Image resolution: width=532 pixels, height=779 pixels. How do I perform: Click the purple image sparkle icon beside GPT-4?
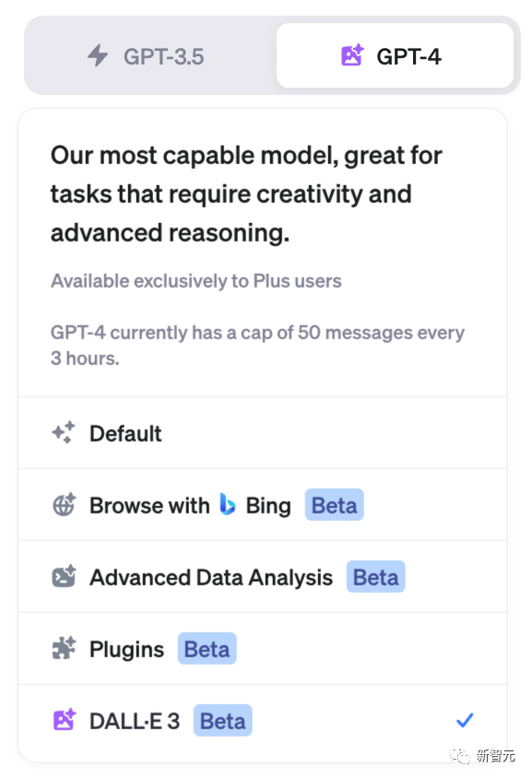(352, 55)
